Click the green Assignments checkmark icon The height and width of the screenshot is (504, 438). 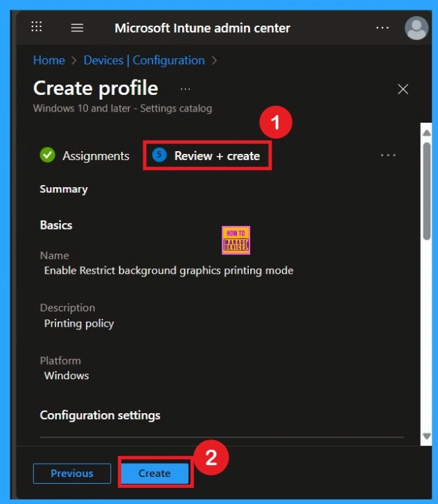(x=47, y=155)
